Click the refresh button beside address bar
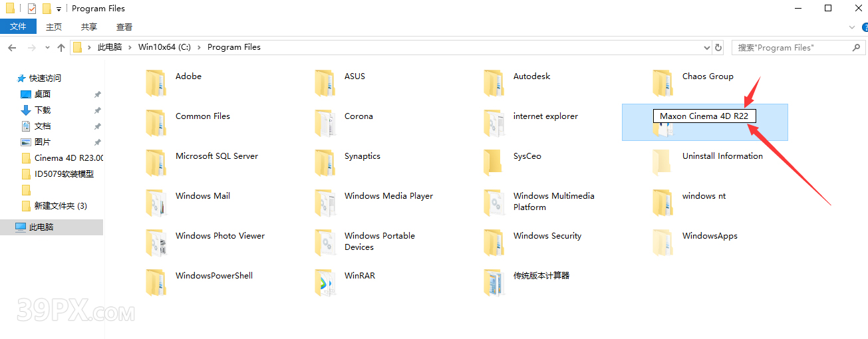 click(x=718, y=47)
